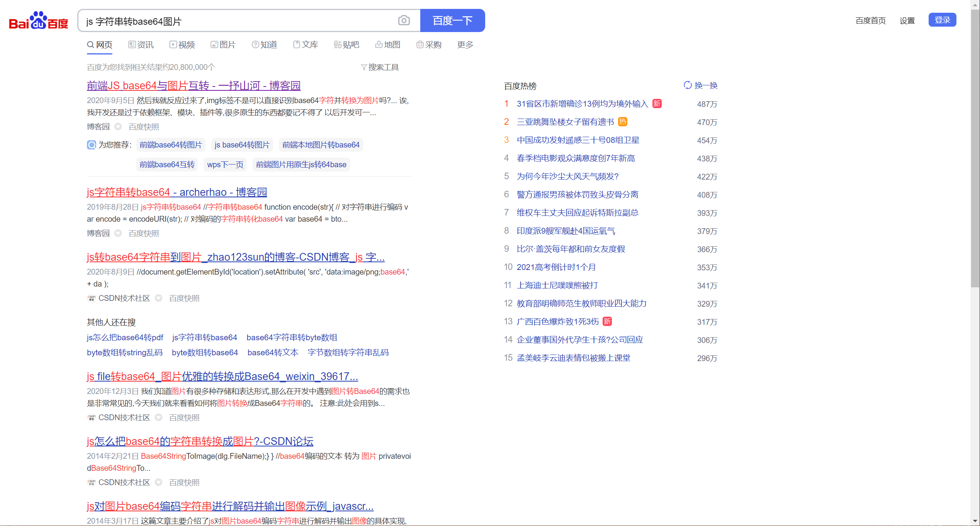Image resolution: width=980 pixels, height=526 pixels.
Task: Click the 登录 login button
Action: [x=942, y=20]
